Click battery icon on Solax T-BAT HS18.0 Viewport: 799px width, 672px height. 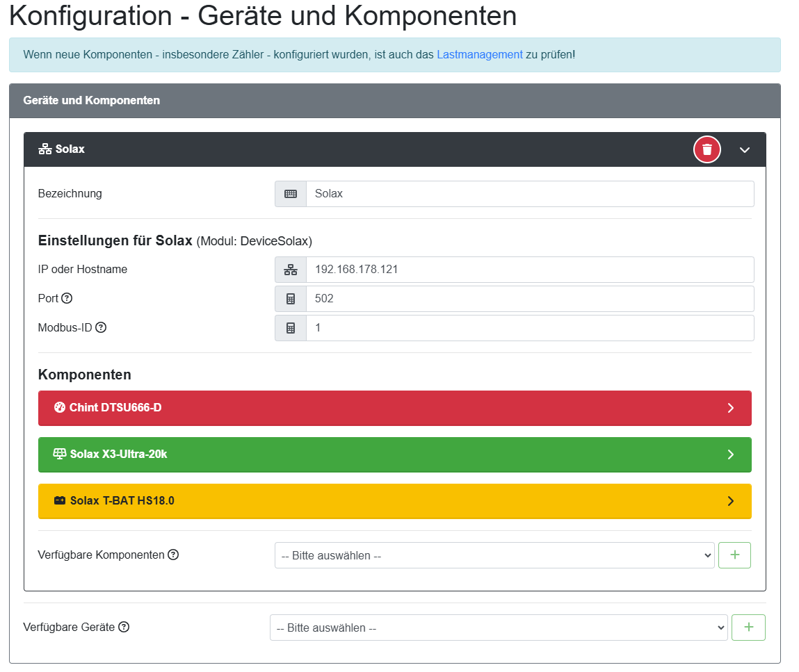click(x=60, y=500)
